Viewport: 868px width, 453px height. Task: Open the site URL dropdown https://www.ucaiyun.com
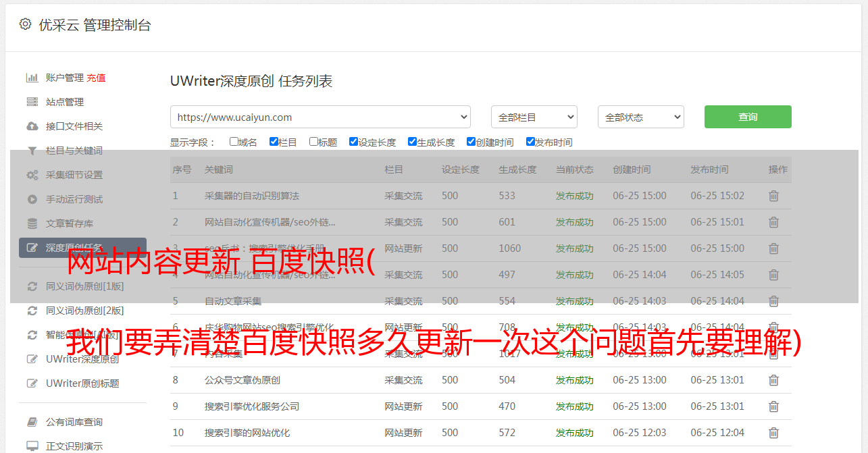(320, 117)
